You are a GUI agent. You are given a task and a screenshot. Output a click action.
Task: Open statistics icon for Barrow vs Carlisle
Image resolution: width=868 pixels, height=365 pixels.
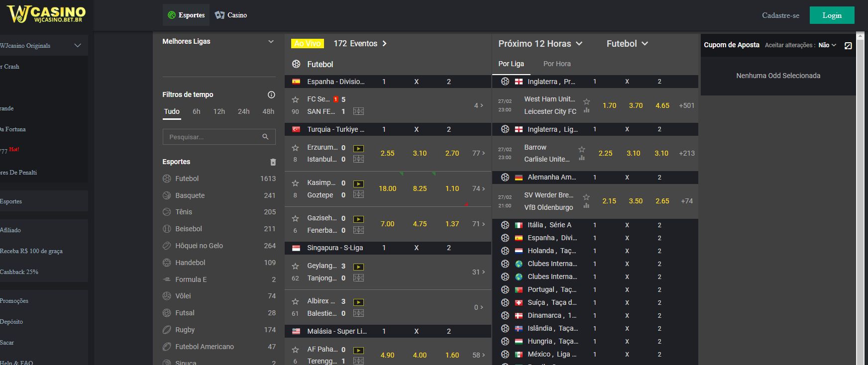tap(581, 158)
